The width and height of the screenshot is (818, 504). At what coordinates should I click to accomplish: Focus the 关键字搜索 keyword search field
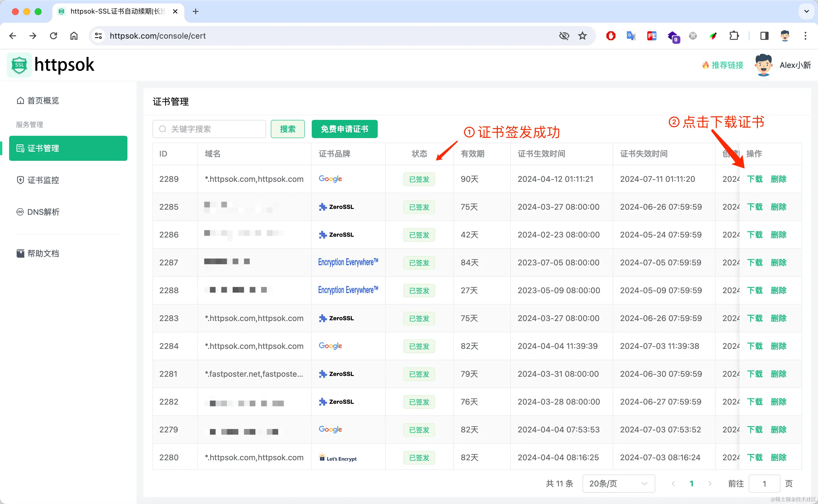pos(214,129)
